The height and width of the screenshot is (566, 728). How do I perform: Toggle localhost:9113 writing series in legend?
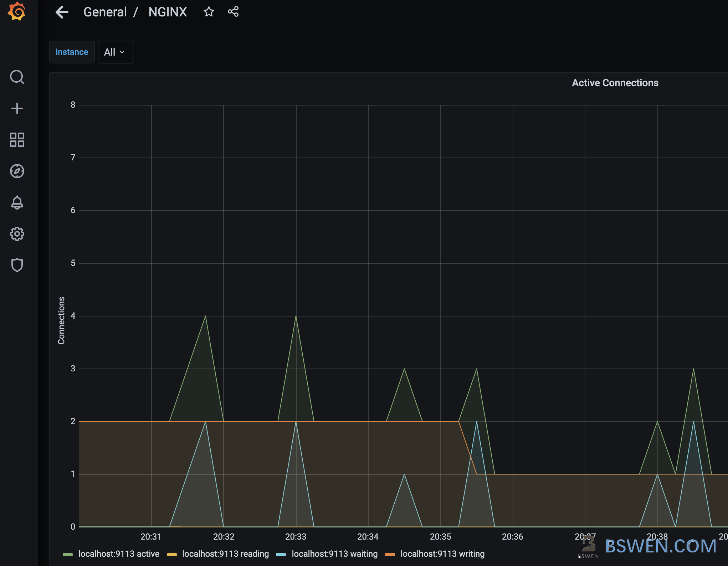442,554
